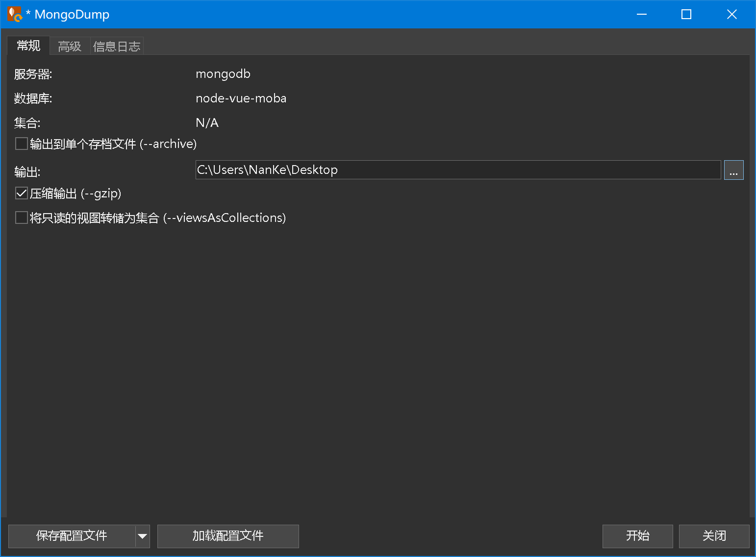Viewport: 756px width, 557px height.
Task: Open the output folder browse dialog
Action: (x=733, y=170)
